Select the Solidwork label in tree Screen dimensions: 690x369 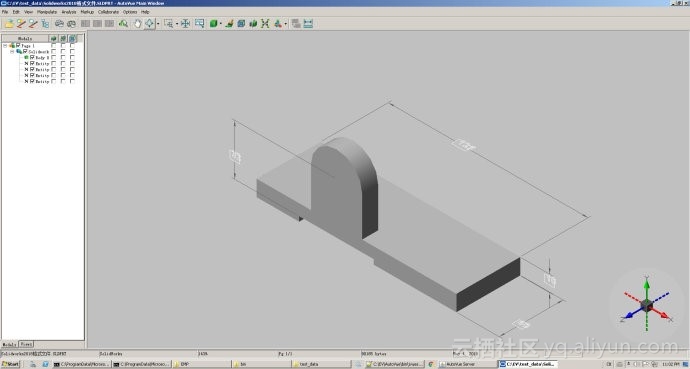tap(39, 51)
